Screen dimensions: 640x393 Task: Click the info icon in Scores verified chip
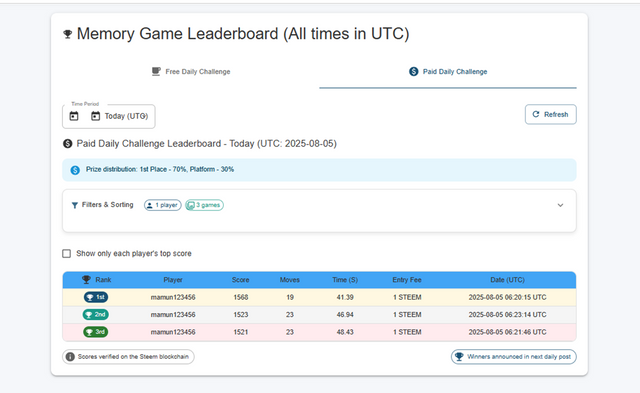point(70,357)
